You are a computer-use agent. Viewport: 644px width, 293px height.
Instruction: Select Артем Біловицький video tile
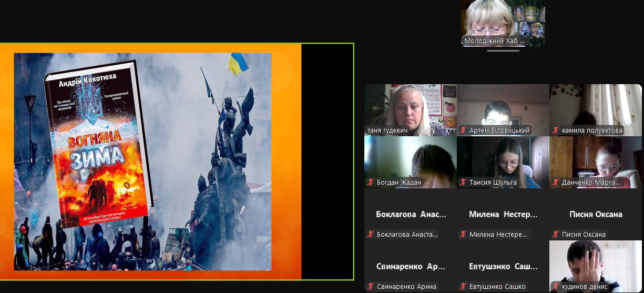coord(503,110)
